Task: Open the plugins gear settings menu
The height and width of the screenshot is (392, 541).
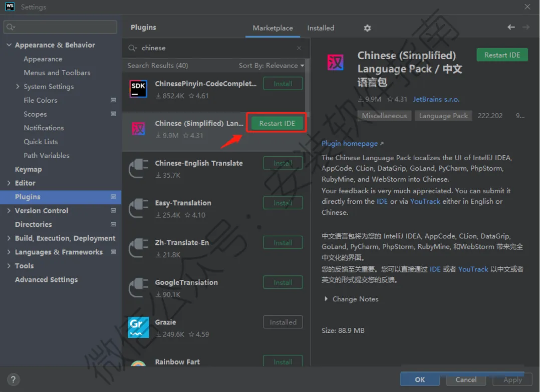Action: [x=367, y=28]
